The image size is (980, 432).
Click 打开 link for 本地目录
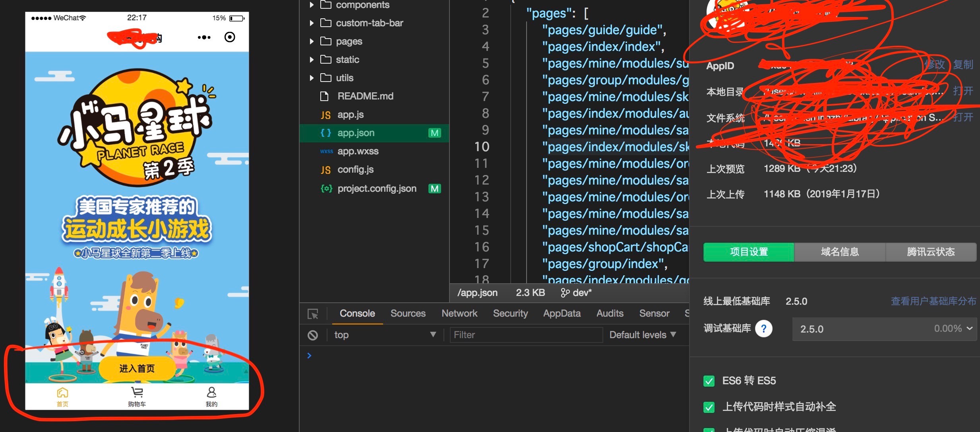tap(963, 91)
